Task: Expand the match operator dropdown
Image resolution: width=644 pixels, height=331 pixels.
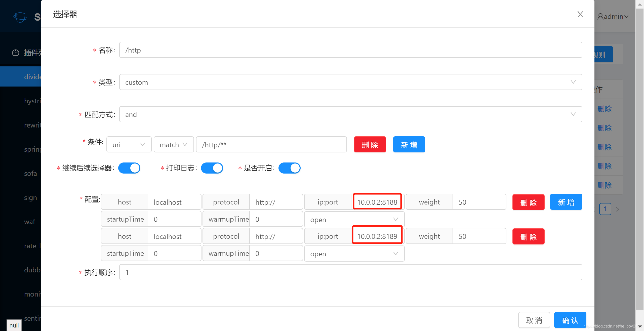Action: pos(174,145)
